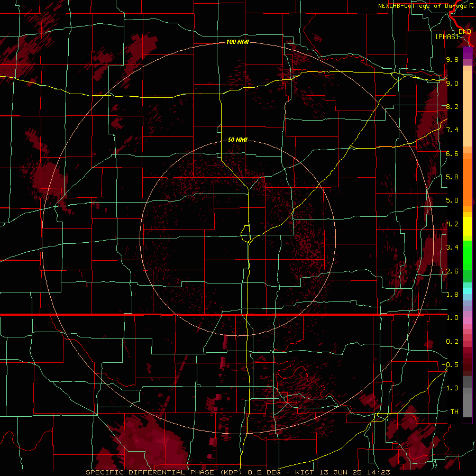Select the 4.2 value on color scale
Image resolution: width=476 pixels, height=476 pixels.
pyautogui.click(x=452, y=224)
